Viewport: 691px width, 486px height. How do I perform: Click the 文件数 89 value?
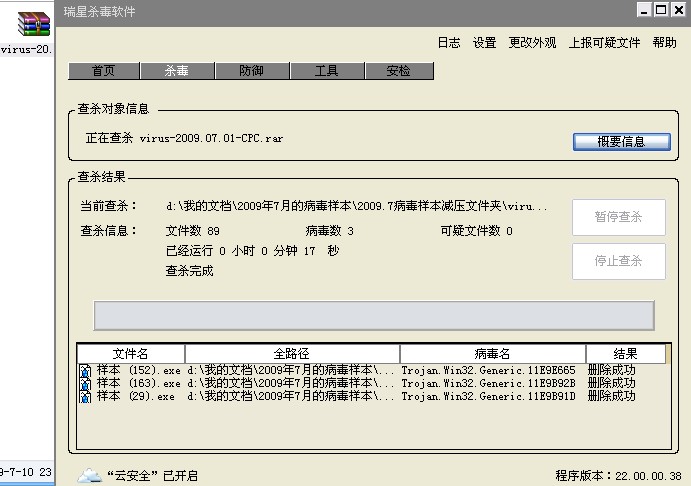[x=193, y=231]
